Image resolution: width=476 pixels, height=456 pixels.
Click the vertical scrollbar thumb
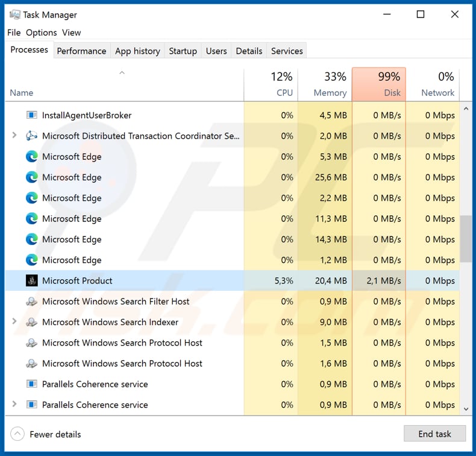pyautogui.click(x=465, y=239)
